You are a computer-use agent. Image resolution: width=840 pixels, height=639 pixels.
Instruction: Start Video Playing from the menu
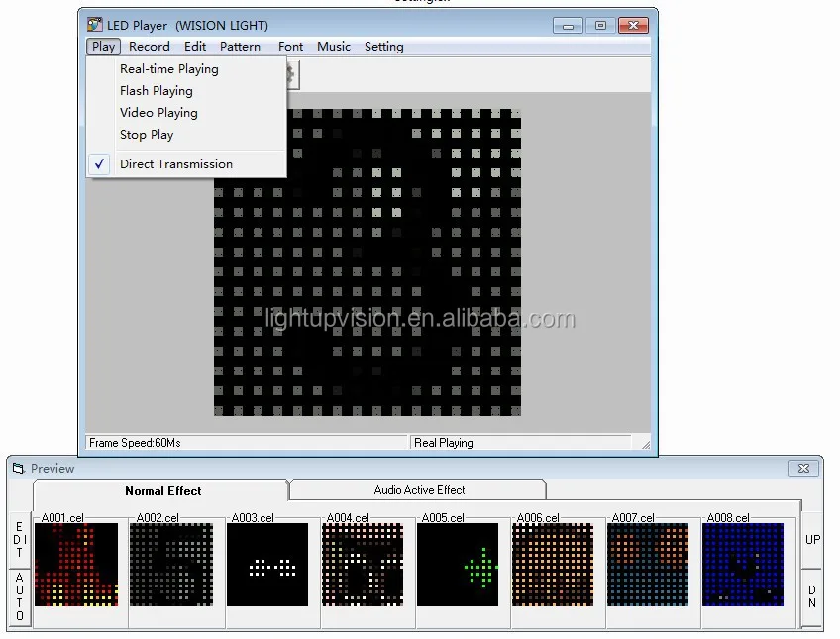pos(158,113)
